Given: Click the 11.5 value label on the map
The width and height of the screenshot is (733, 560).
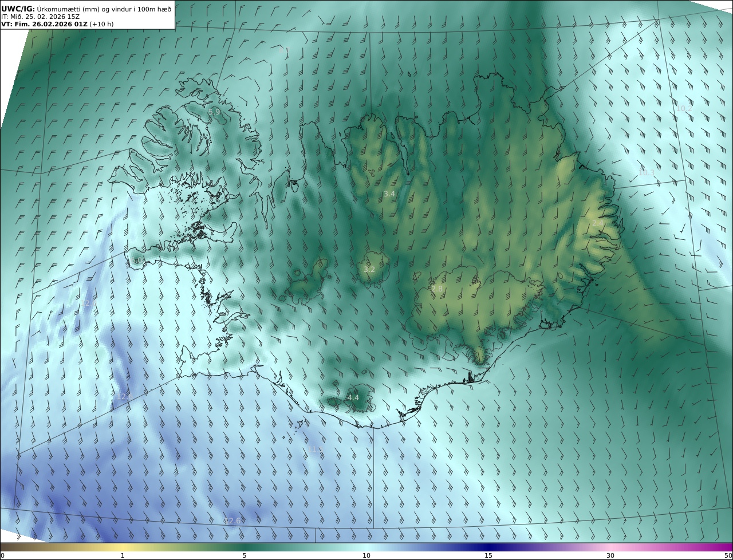Looking at the screenshot, I should coord(316,449).
